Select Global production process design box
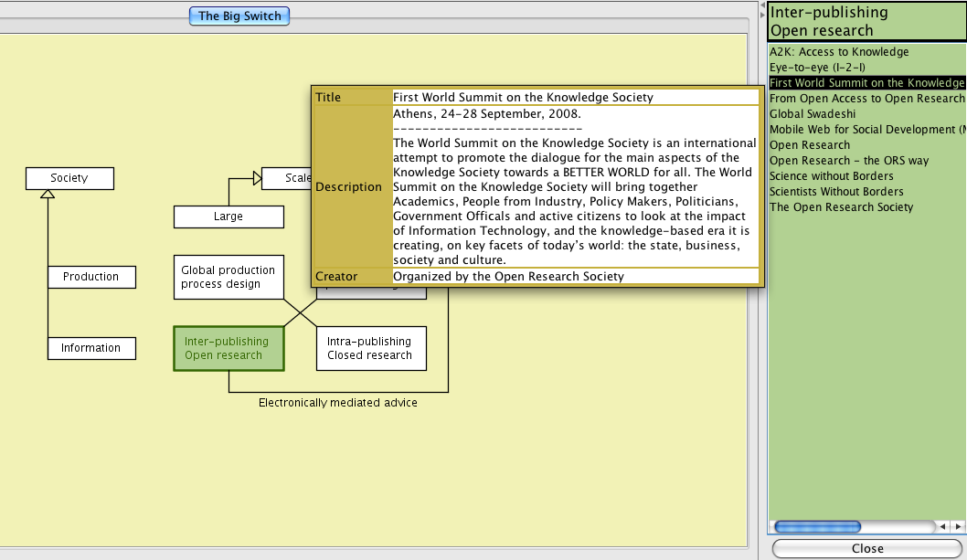The width and height of the screenshot is (967, 560). click(x=228, y=277)
